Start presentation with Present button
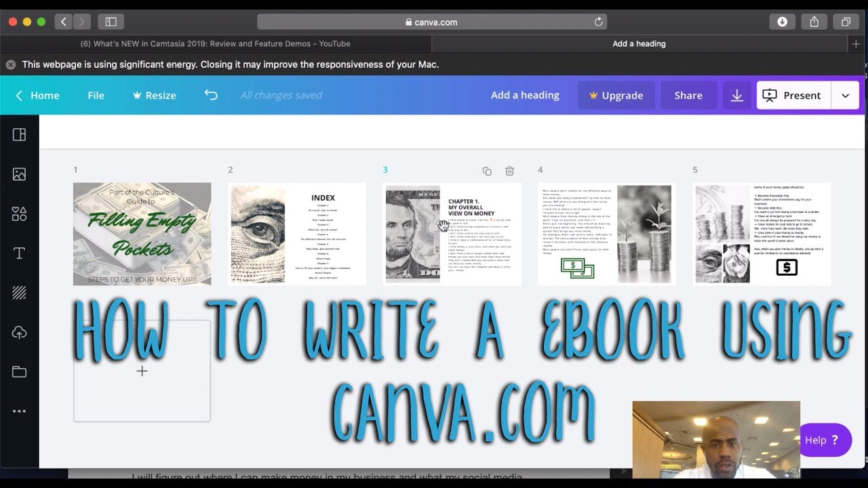This screenshot has width=868, height=488. pos(793,96)
